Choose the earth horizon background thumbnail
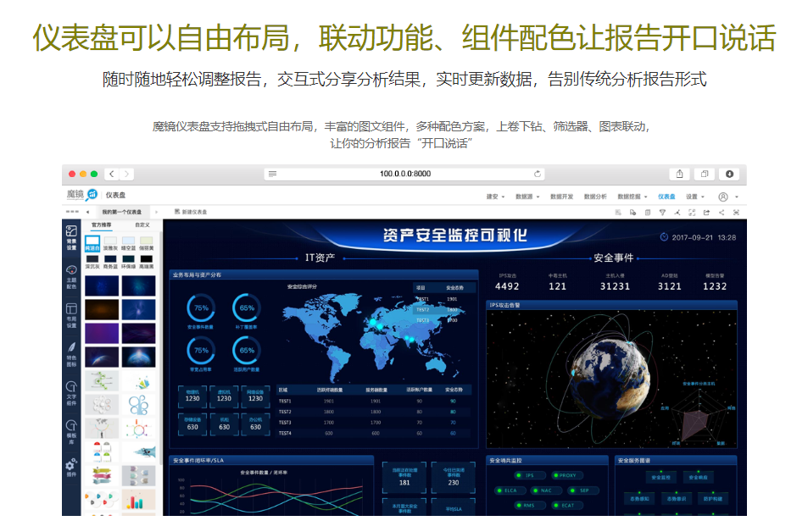The image size is (808, 532). click(102, 357)
